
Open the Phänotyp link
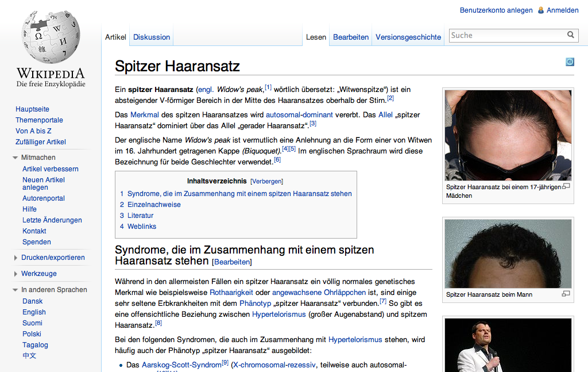[256, 304]
